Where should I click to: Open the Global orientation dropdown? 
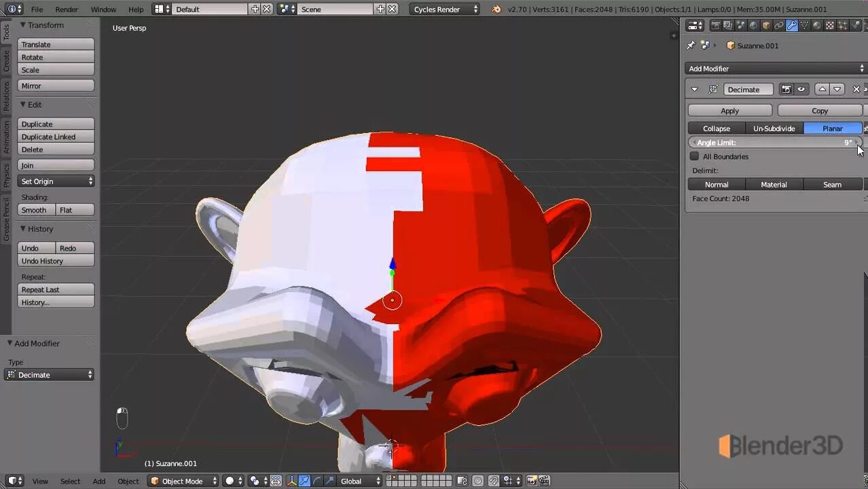pyautogui.click(x=360, y=481)
